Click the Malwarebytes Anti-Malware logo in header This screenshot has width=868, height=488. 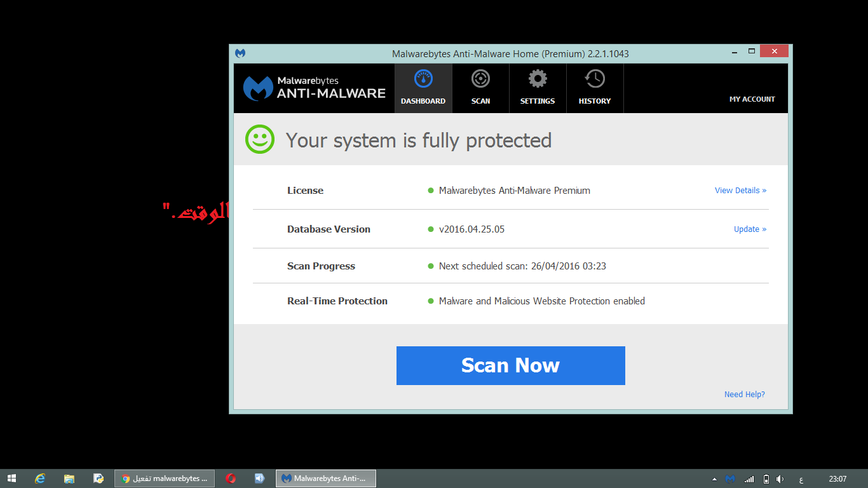click(x=315, y=88)
